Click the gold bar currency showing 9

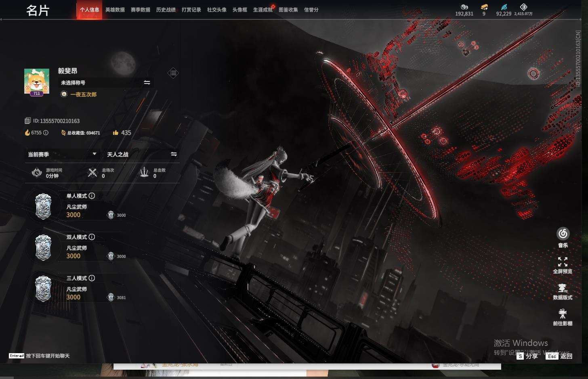pyautogui.click(x=484, y=7)
